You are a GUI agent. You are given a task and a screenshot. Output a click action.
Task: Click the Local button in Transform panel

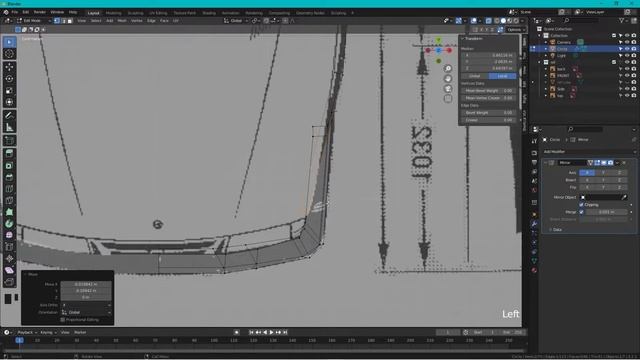502,76
